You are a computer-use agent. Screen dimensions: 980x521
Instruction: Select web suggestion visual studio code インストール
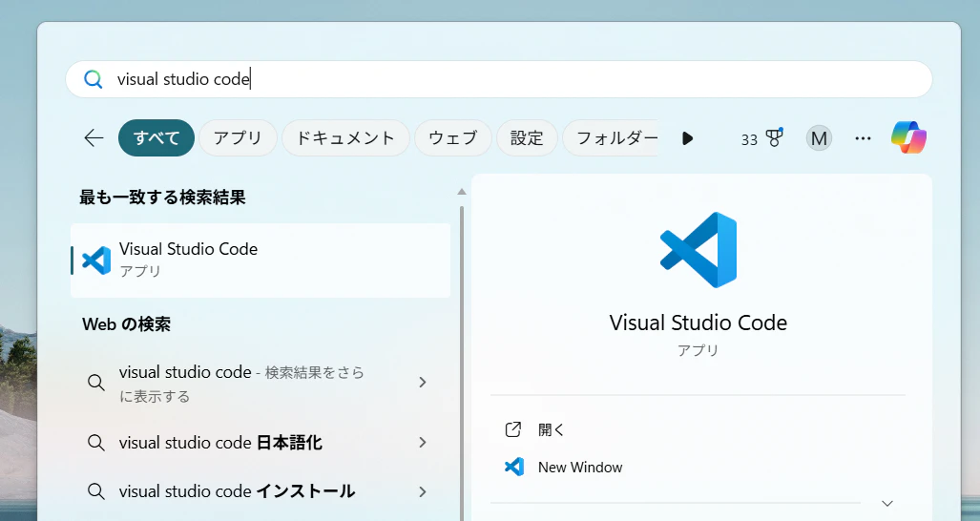coord(261,491)
